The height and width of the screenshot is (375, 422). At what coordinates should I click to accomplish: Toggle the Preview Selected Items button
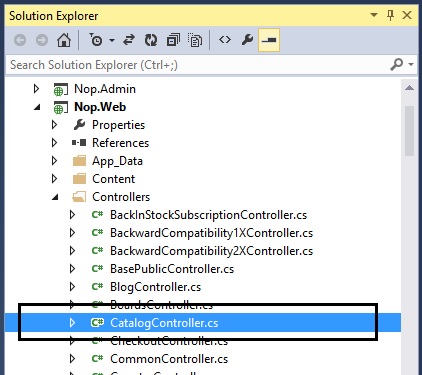click(269, 40)
